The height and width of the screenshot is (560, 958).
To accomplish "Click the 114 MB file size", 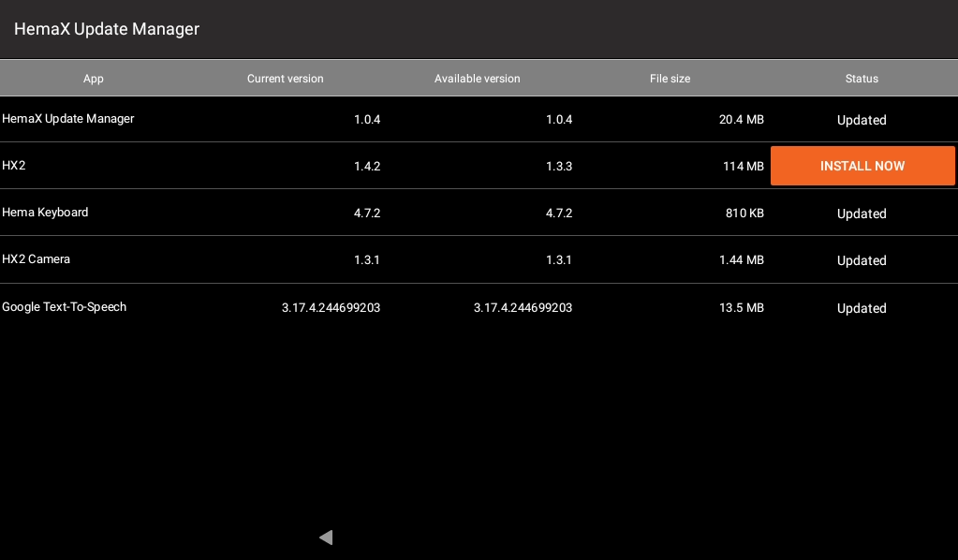I will point(744,166).
